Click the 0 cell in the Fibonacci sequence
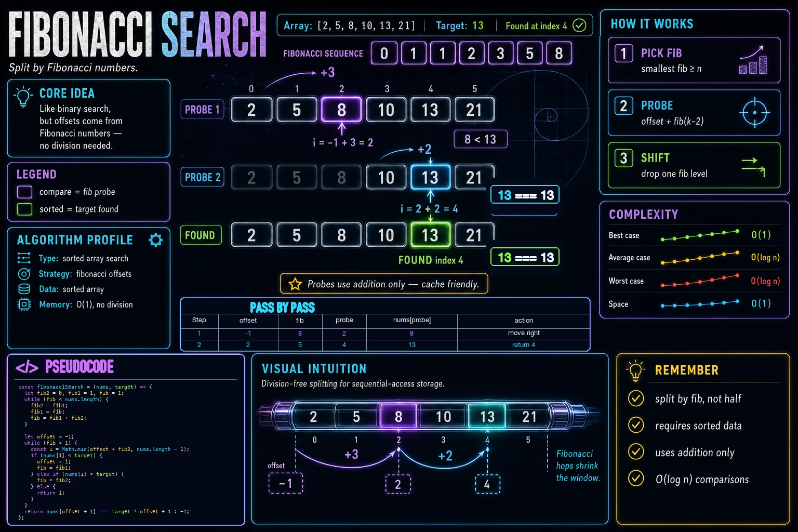 [x=384, y=53]
